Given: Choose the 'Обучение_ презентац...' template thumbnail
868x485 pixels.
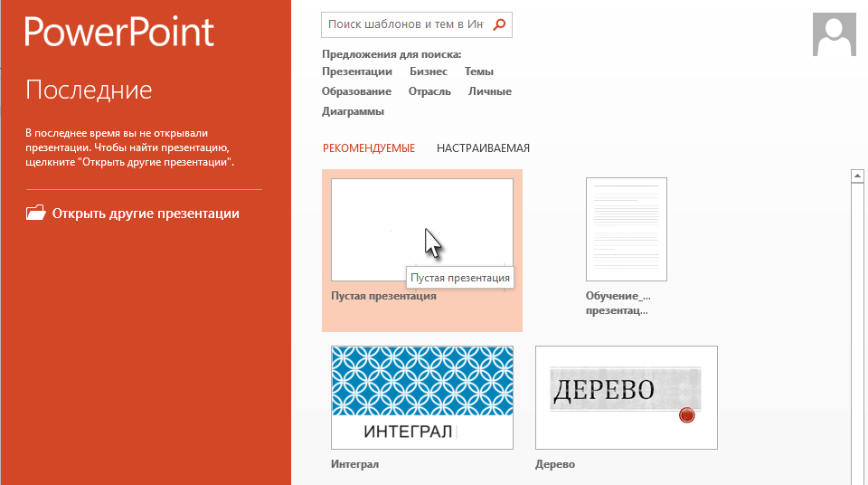Looking at the screenshot, I should pyautogui.click(x=627, y=230).
